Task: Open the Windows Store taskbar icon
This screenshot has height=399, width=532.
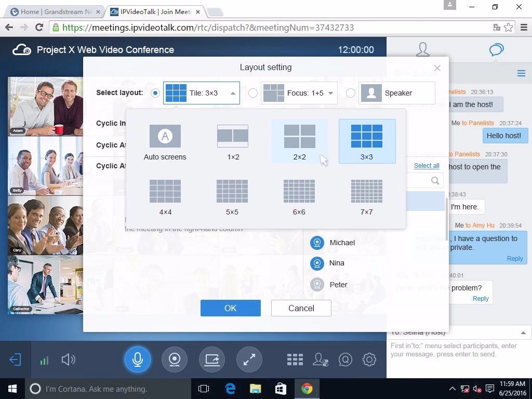Action: [281, 389]
